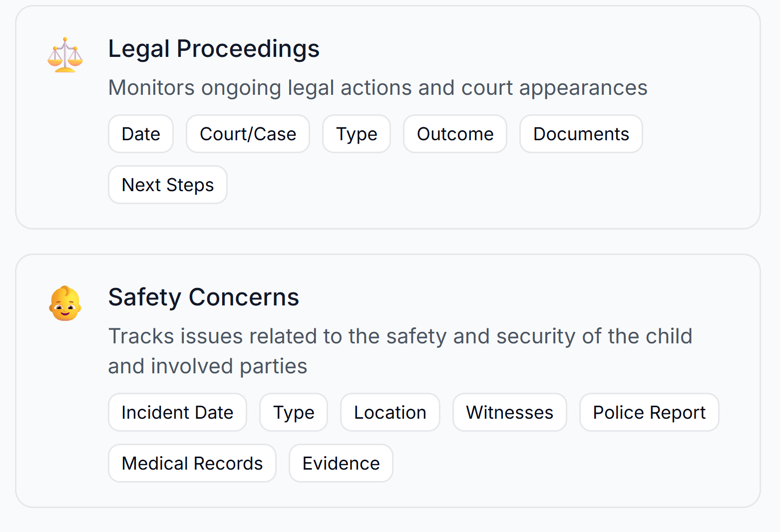Select the Incident Date tag
This screenshot has height=532, width=780.
177,412
